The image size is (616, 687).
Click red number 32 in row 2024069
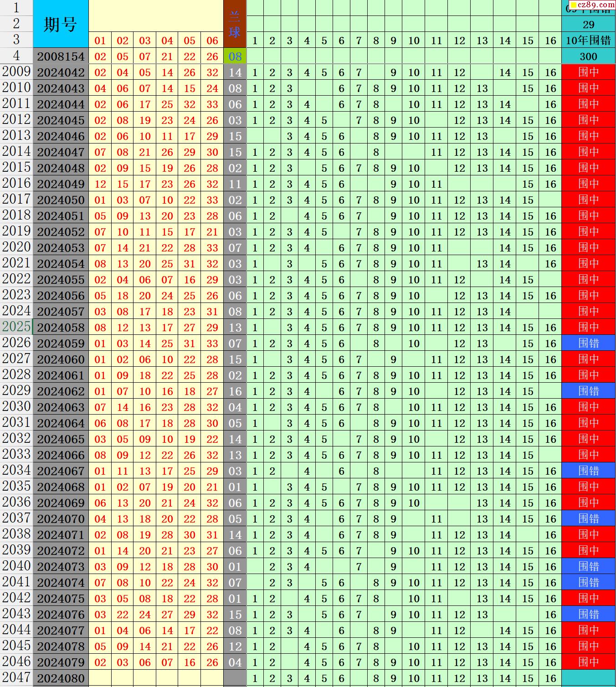(212, 503)
